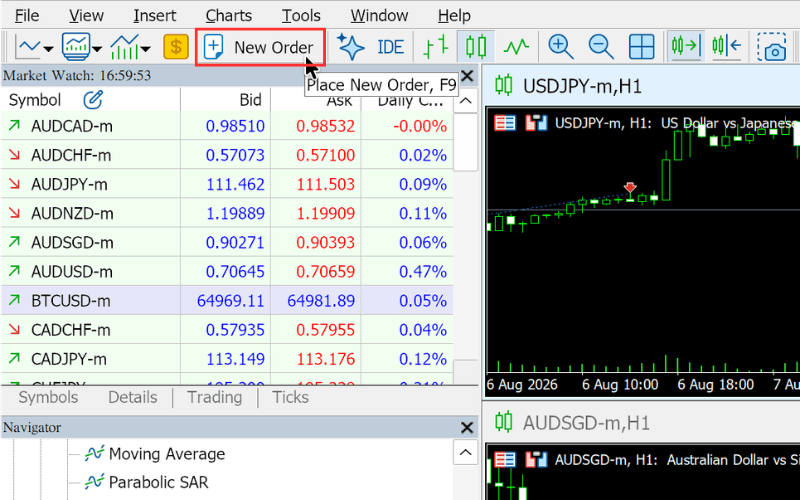Image resolution: width=800 pixels, height=500 pixels.
Task: Click BTCUSD-m bid price 64969.11
Action: [x=231, y=301]
